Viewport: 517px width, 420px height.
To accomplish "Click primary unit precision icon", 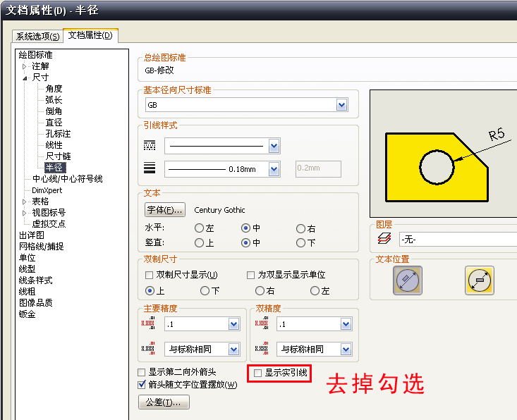I will coord(148,323).
